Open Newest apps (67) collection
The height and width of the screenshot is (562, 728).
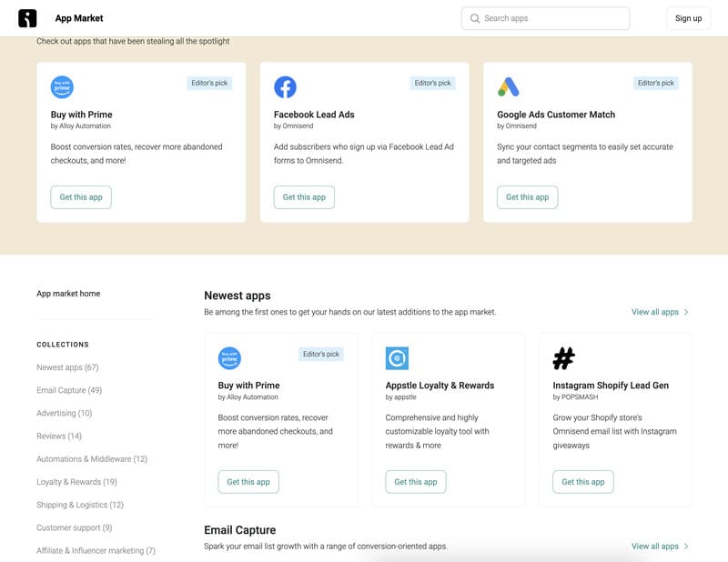67,367
